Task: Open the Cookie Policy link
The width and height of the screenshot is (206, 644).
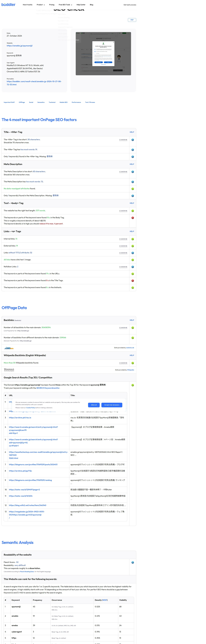Action: pos(31,408)
